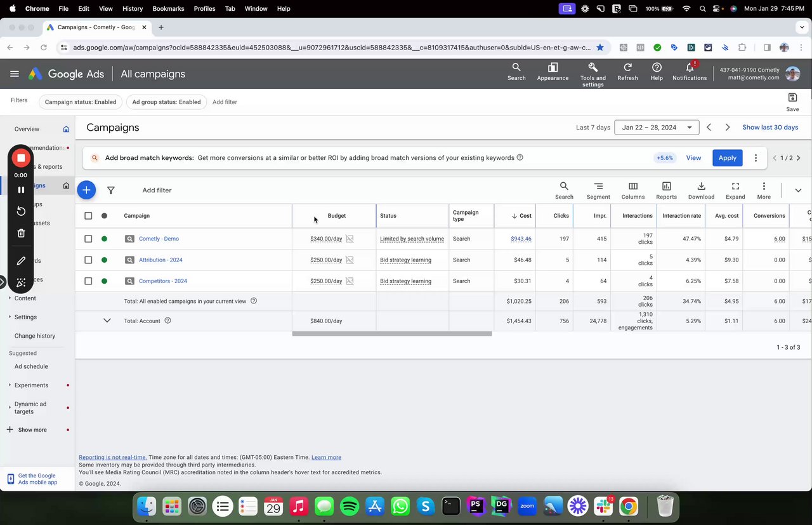
Task: Go to previous date range arrow
Action: pos(709,128)
